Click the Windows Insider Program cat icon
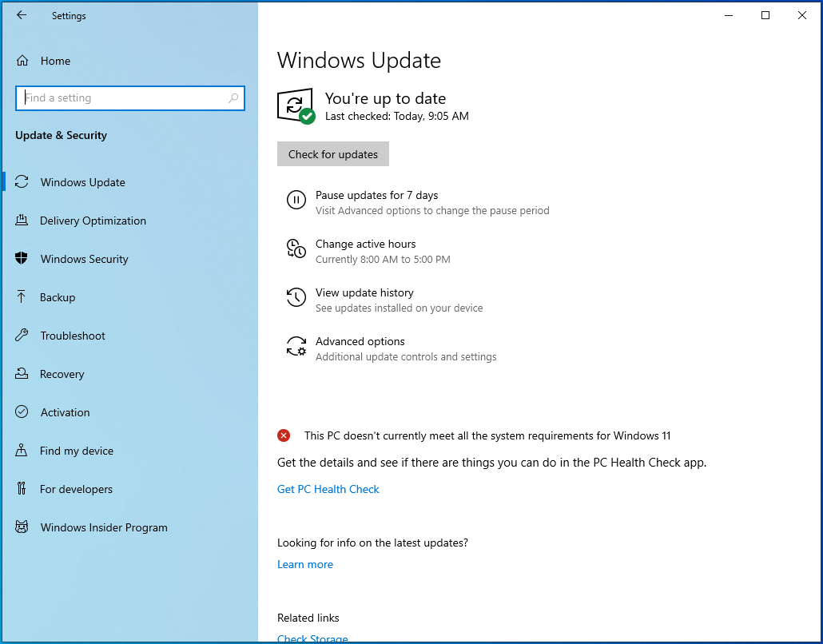The image size is (823, 644). pyautogui.click(x=22, y=527)
